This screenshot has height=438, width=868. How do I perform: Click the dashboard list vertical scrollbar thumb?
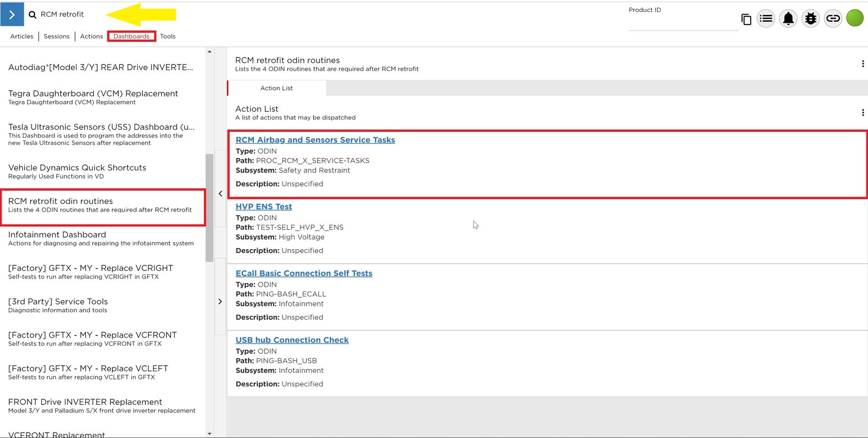pos(209,207)
